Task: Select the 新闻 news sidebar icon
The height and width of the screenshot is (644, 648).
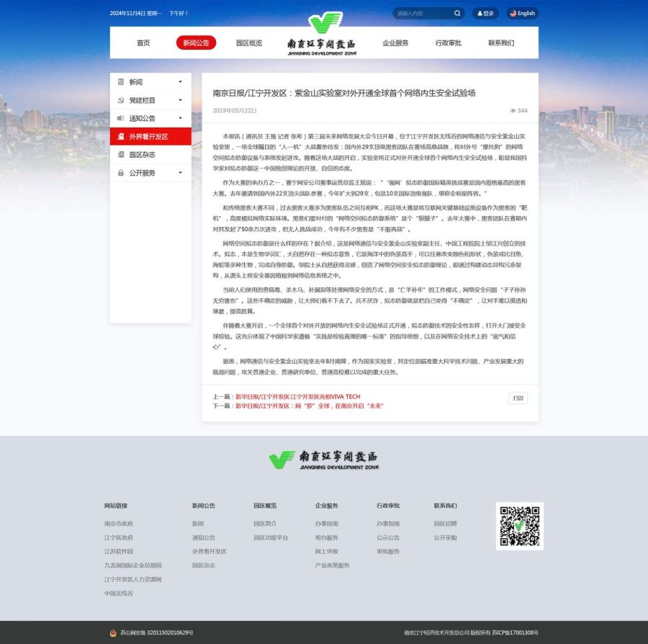Action: coord(122,81)
